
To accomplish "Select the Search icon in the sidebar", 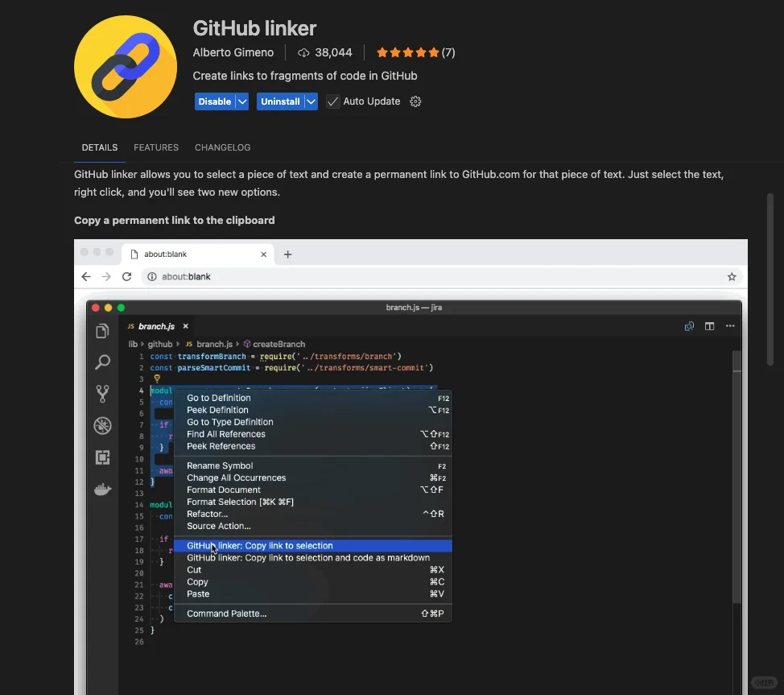I will click(x=102, y=362).
